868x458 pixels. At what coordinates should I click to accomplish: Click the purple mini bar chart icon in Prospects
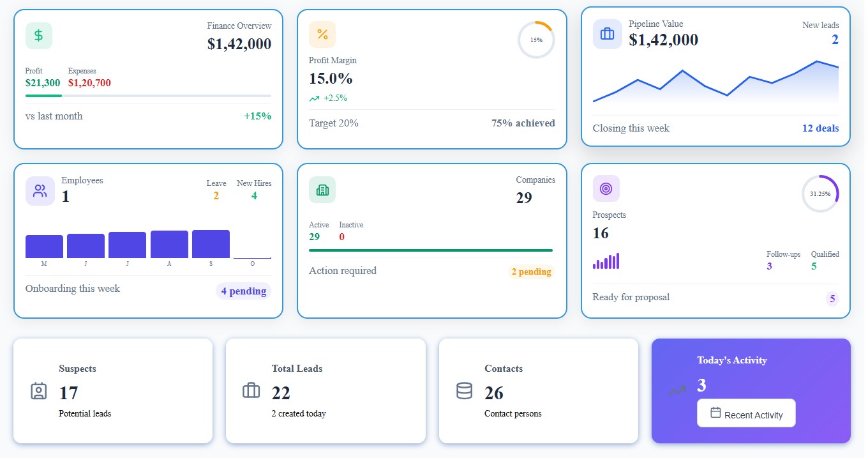coord(606,261)
